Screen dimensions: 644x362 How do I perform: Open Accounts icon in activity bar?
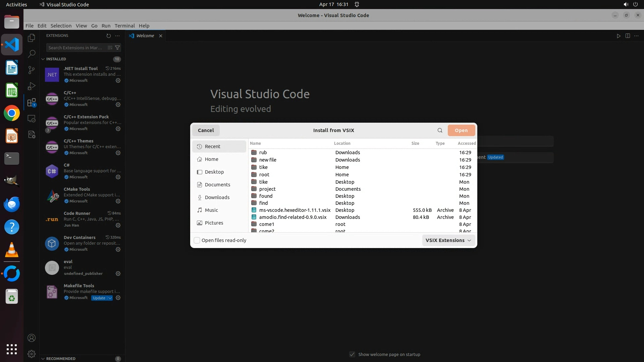[x=32, y=338]
